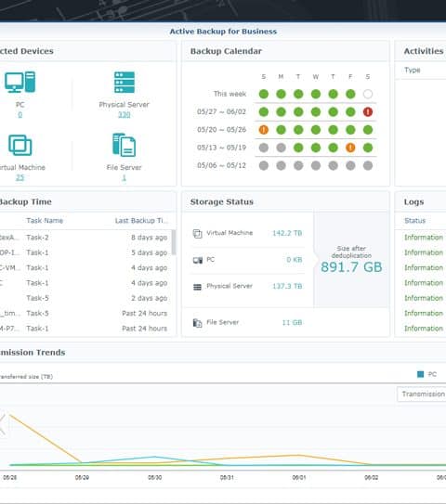
Task: Open the Transmission dropdown in trends chart
Action: [x=422, y=394]
